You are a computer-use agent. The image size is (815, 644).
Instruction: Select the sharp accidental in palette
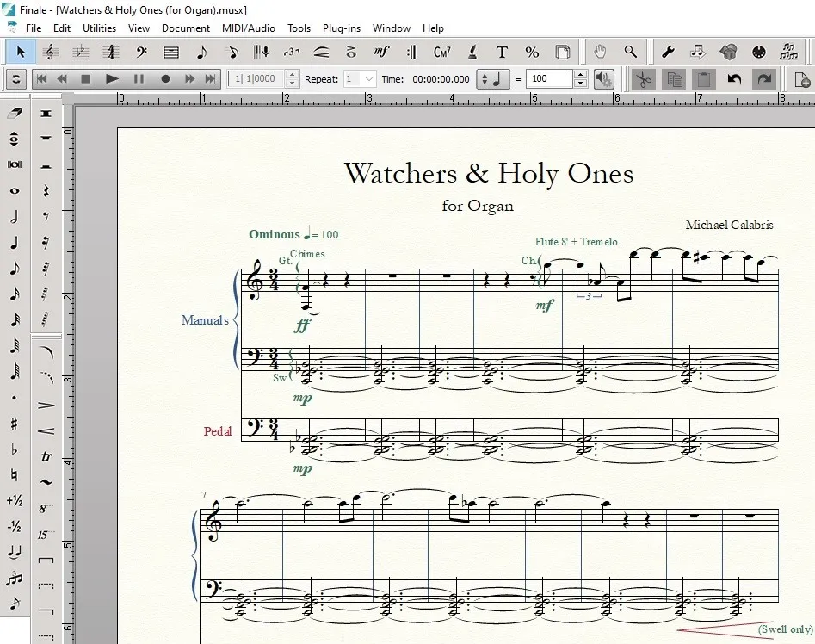click(15, 424)
